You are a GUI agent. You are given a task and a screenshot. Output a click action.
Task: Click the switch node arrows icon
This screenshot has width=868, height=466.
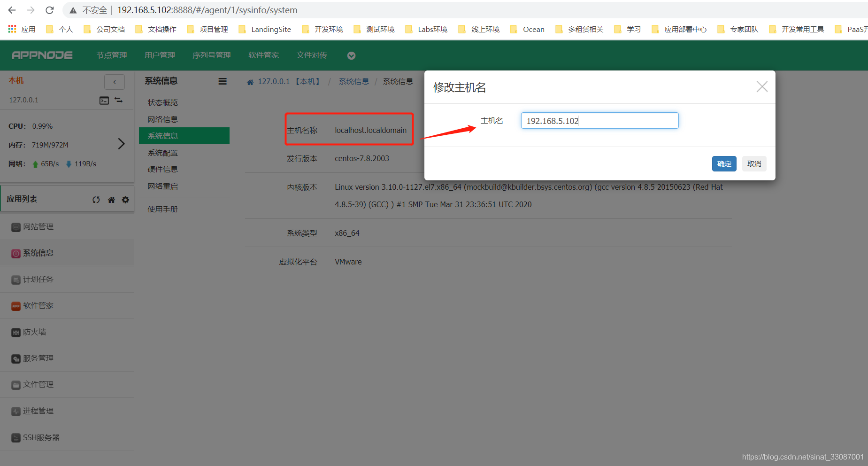tap(119, 100)
